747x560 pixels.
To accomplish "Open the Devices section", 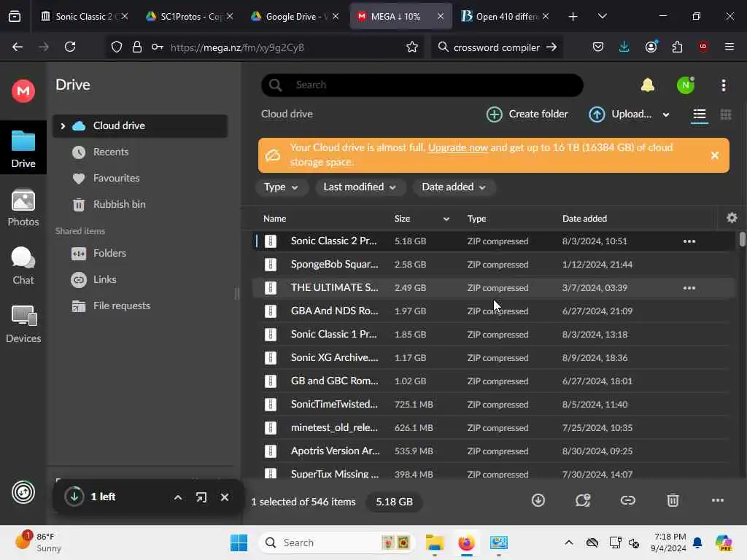I will 23,324.
